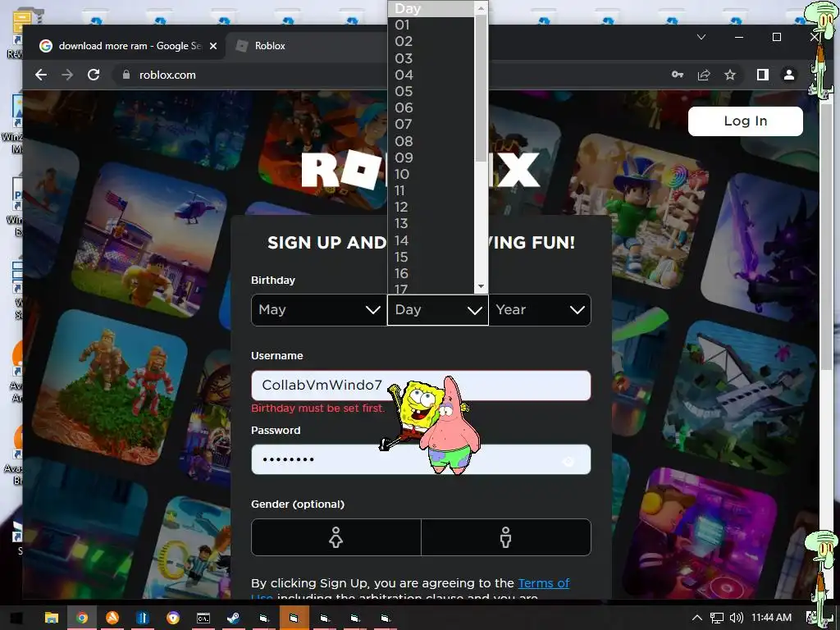The width and height of the screenshot is (840, 630).
Task: Select 05 as birthday day
Action: click(431, 92)
